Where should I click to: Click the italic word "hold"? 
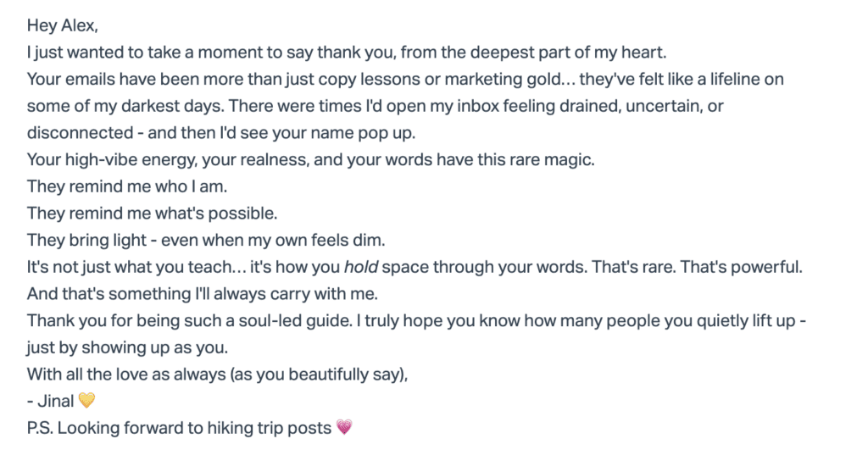pyautogui.click(x=360, y=267)
